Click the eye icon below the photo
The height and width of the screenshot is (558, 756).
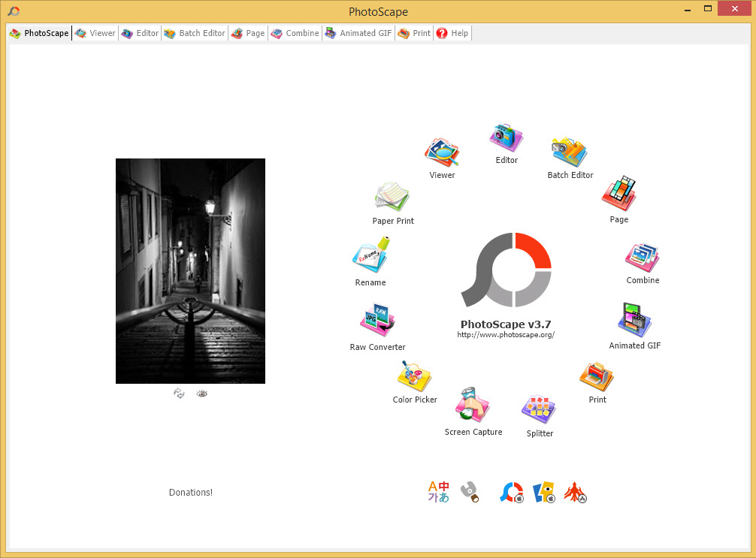click(202, 394)
